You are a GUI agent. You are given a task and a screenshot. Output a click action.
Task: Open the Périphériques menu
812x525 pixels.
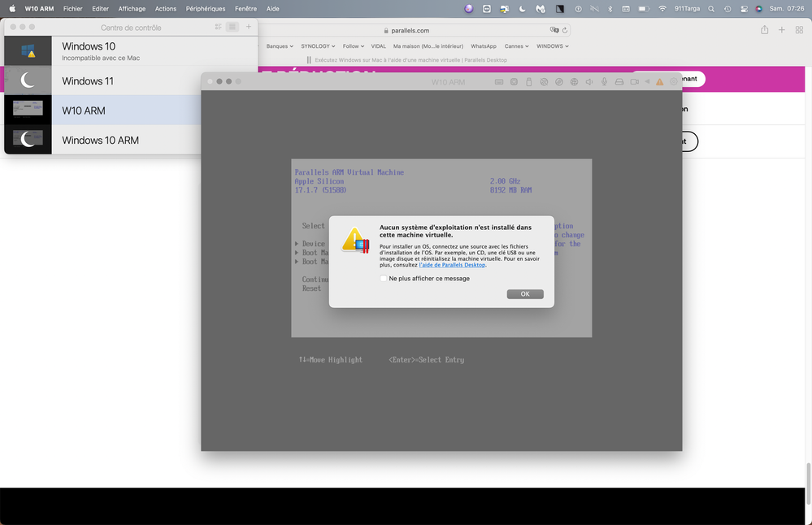pos(206,9)
